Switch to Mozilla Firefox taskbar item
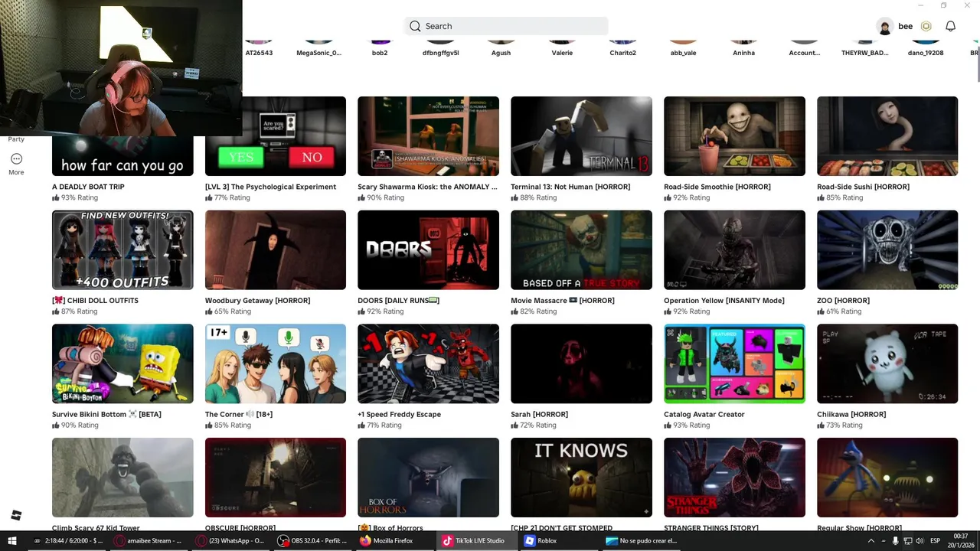This screenshot has height=551, width=980. (393, 540)
